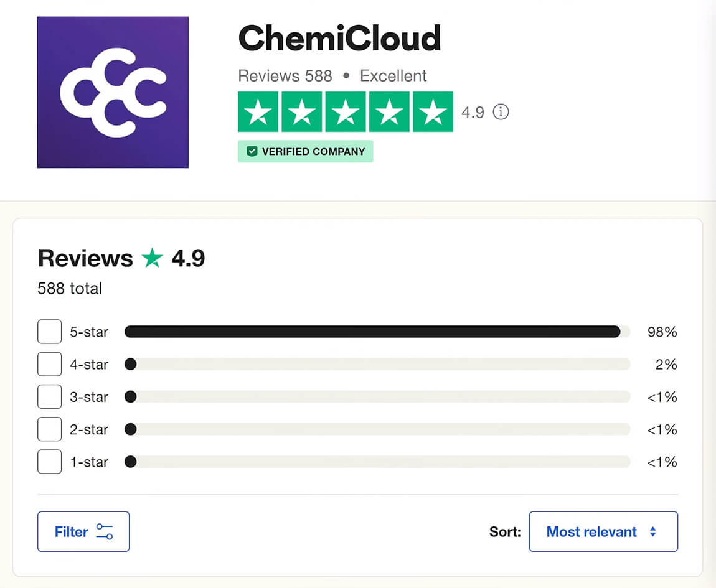Viewport: 716px width, 588px height.
Task: Click the filter sliders icon
Action: 105,531
